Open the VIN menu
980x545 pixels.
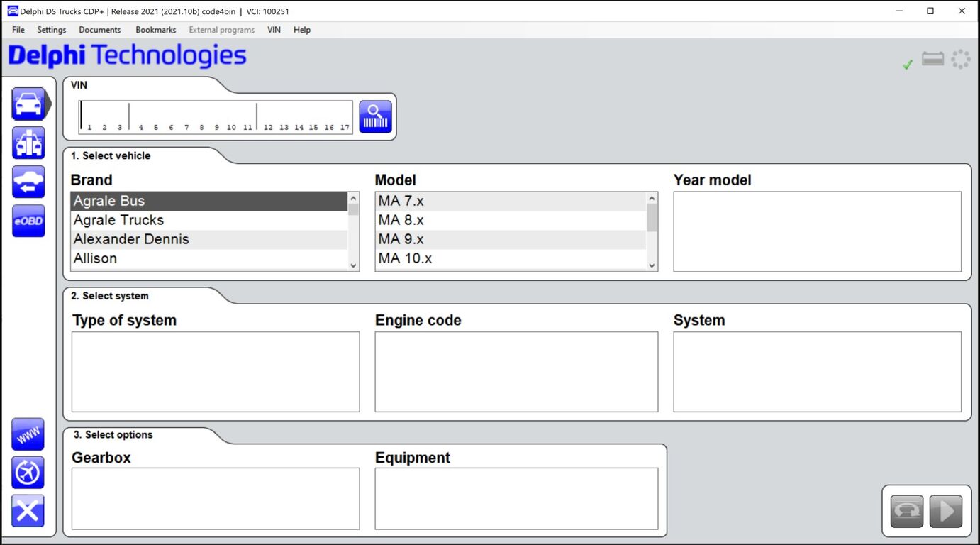click(x=274, y=30)
